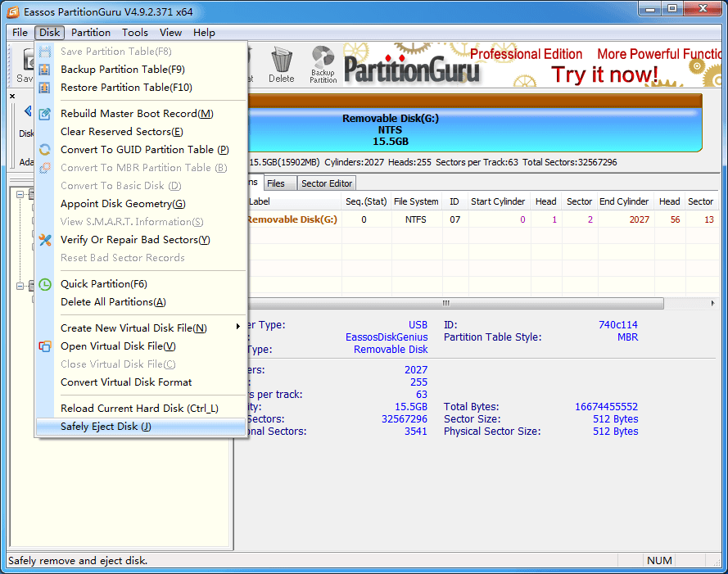
Task: Click Safely Eject Disk
Action: pyautogui.click(x=141, y=427)
